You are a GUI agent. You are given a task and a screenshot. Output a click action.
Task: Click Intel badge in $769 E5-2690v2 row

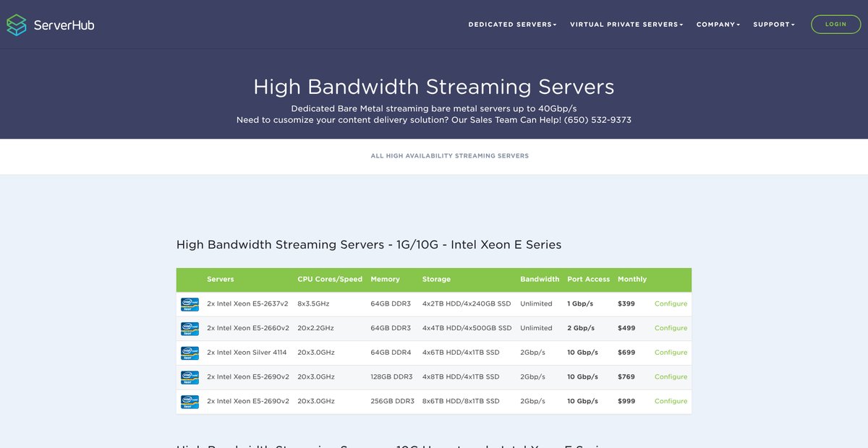tap(190, 377)
